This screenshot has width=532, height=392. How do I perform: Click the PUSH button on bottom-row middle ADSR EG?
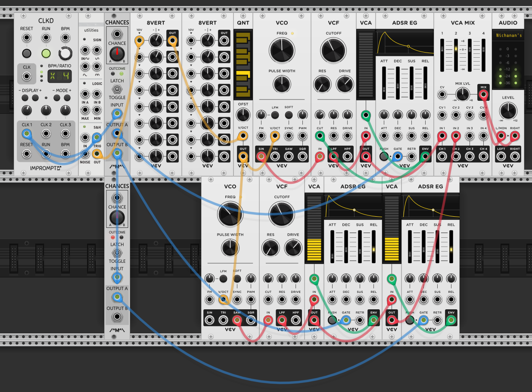[332, 320]
